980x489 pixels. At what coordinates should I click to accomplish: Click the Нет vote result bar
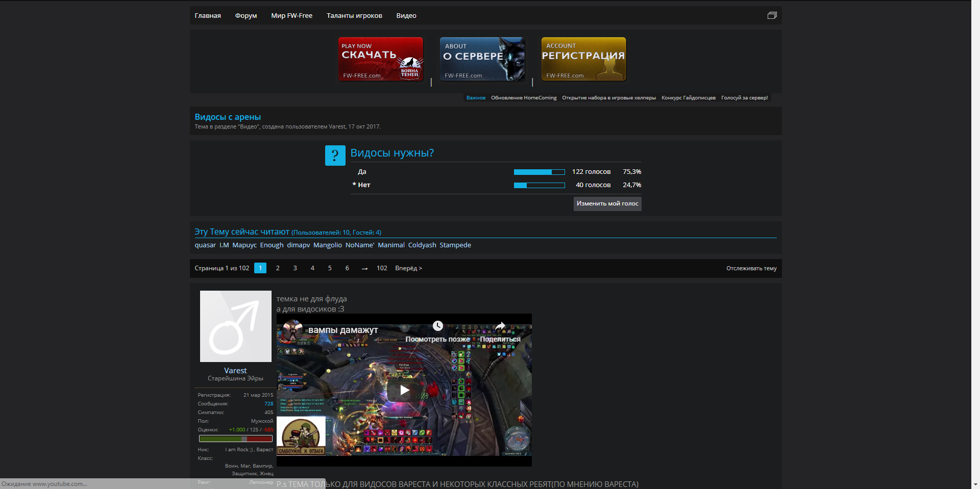(x=539, y=186)
